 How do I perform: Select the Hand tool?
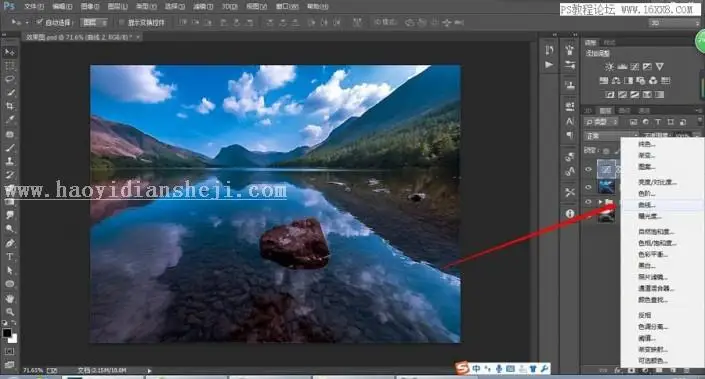[9, 299]
